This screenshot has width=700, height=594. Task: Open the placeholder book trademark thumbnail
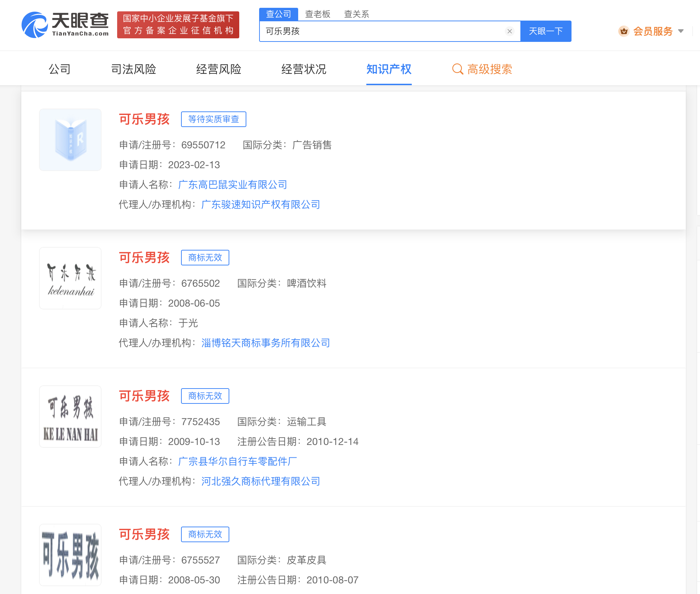pyautogui.click(x=70, y=140)
